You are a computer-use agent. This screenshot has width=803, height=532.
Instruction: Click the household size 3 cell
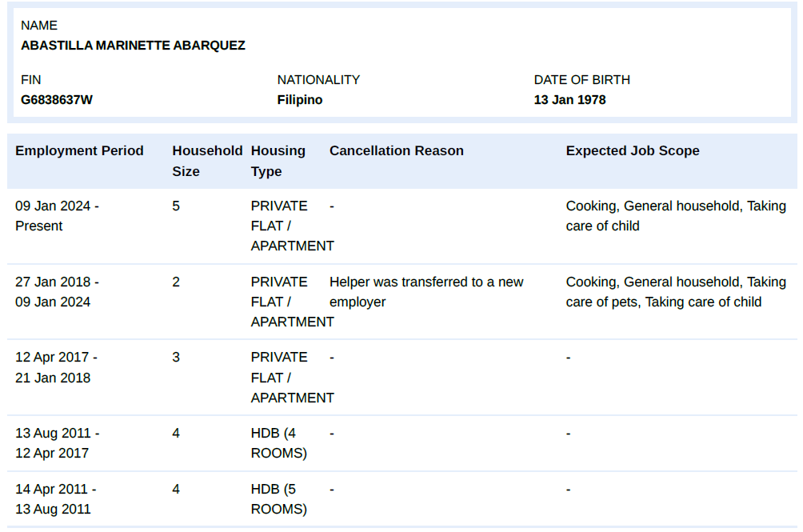(x=176, y=358)
